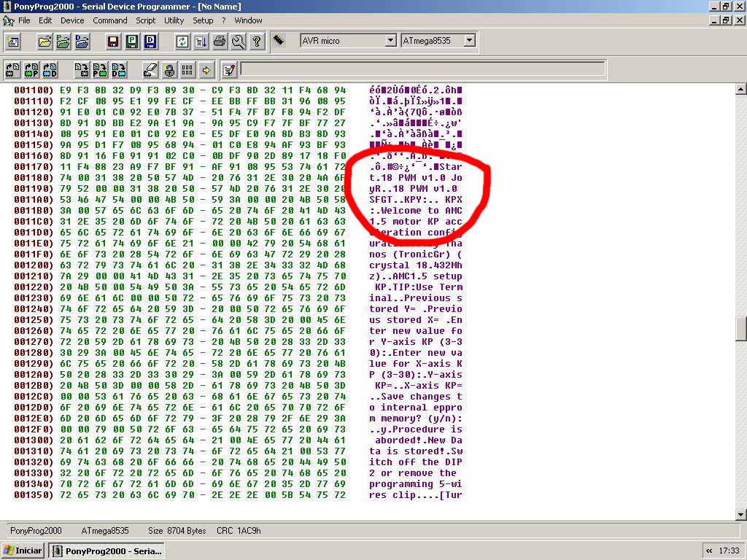Open the File menu
Viewport: 747px width, 560px height.
coord(24,20)
